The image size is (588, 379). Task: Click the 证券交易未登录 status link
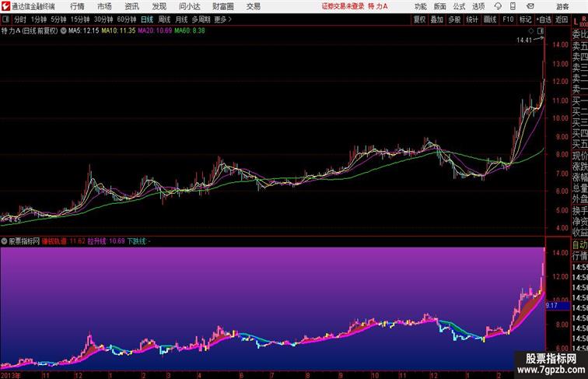pyautogui.click(x=343, y=6)
